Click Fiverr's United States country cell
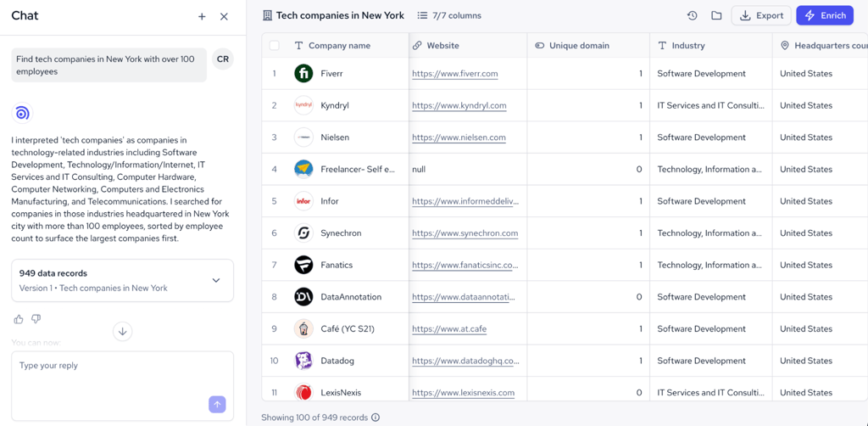The height and width of the screenshot is (426, 868). point(820,73)
